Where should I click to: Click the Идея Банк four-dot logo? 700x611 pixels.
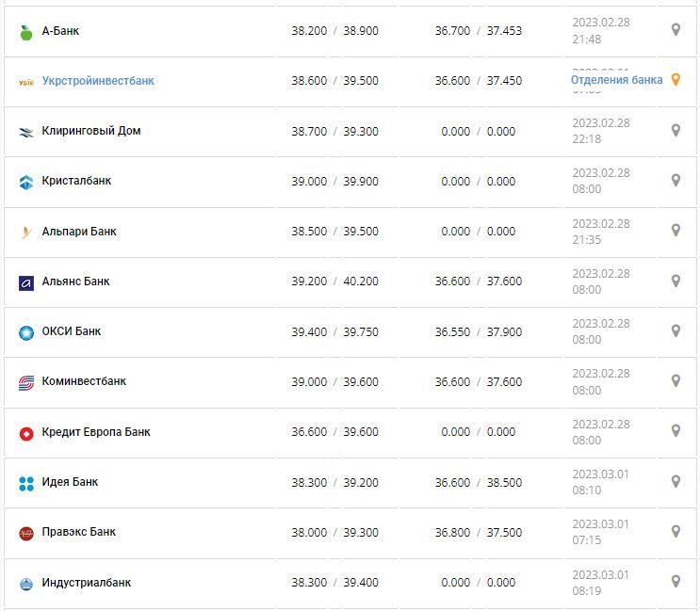click(26, 483)
